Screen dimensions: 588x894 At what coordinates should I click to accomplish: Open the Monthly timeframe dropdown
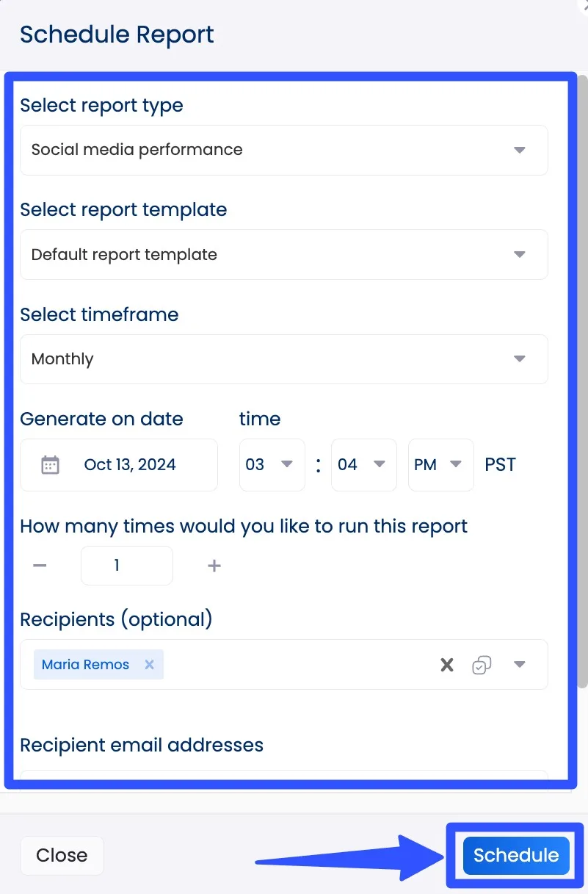519,359
